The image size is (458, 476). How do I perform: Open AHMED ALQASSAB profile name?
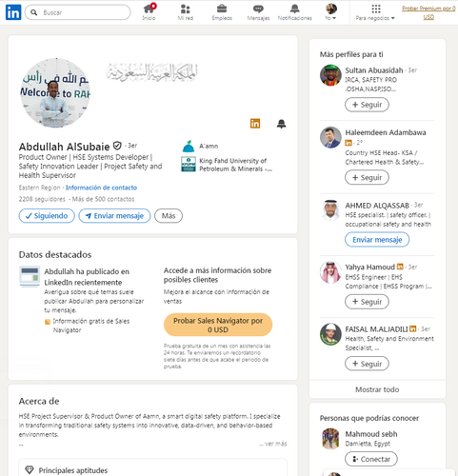tap(377, 206)
